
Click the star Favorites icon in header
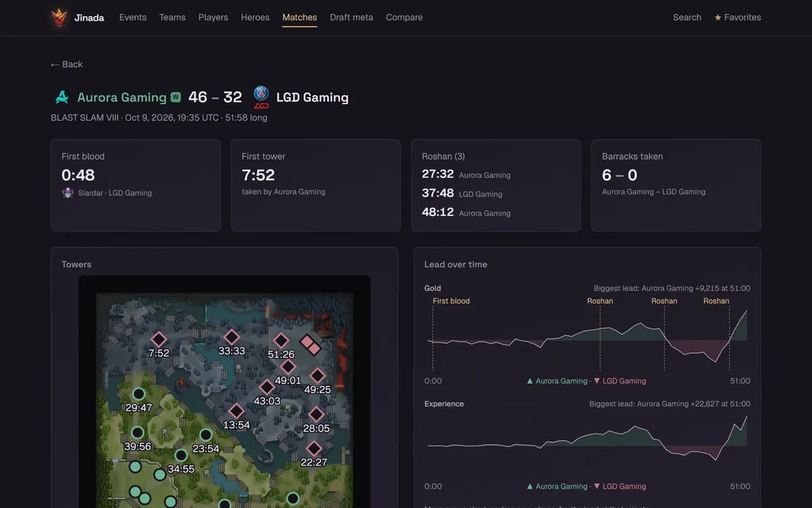(718, 18)
